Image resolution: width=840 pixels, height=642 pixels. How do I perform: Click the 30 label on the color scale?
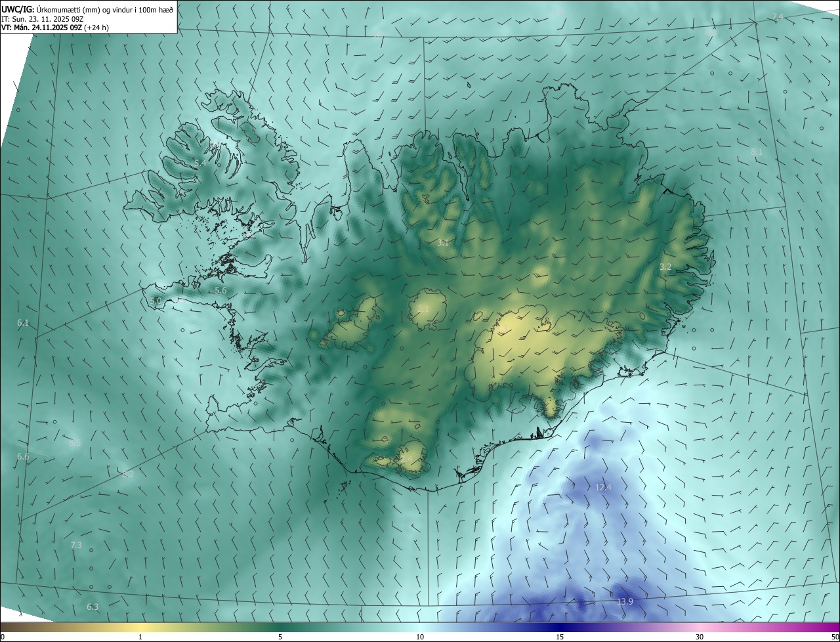pos(700,637)
